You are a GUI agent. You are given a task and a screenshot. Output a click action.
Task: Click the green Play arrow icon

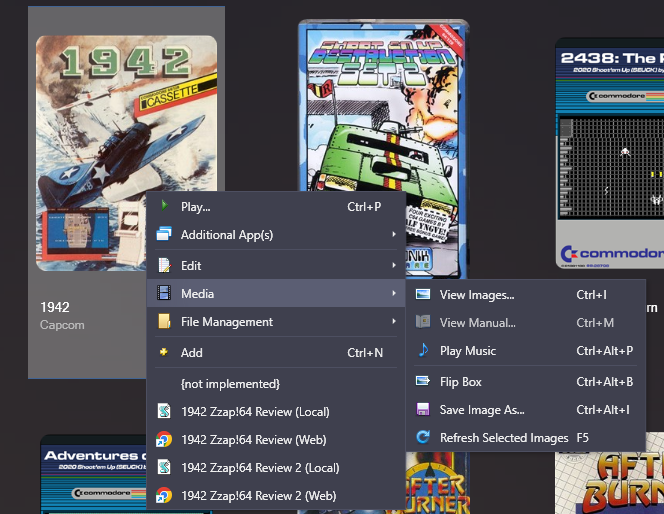(164, 206)
